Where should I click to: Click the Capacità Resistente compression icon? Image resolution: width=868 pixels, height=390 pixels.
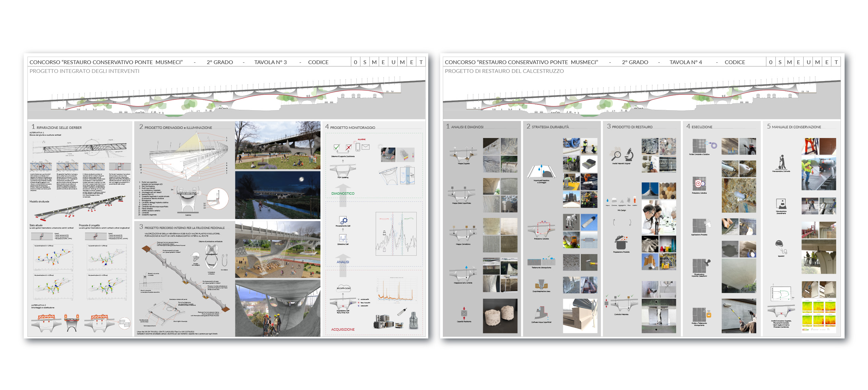click(x=464, y=313)
